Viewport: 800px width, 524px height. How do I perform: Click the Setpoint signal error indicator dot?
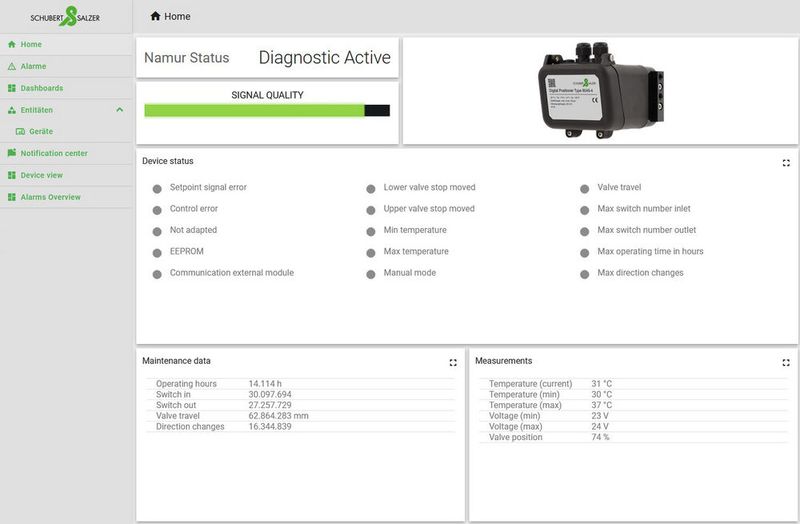157,189
